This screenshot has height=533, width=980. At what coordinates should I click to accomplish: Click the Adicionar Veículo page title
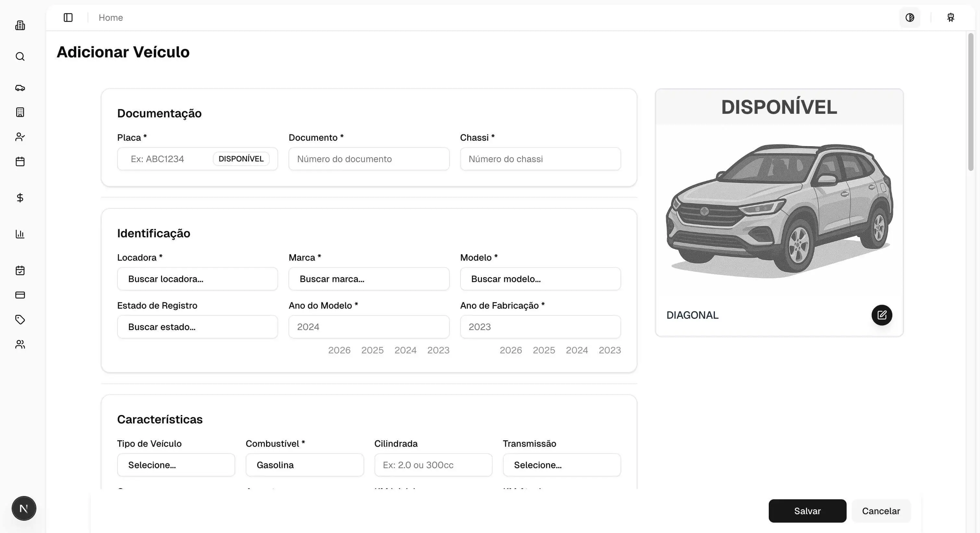123,52
